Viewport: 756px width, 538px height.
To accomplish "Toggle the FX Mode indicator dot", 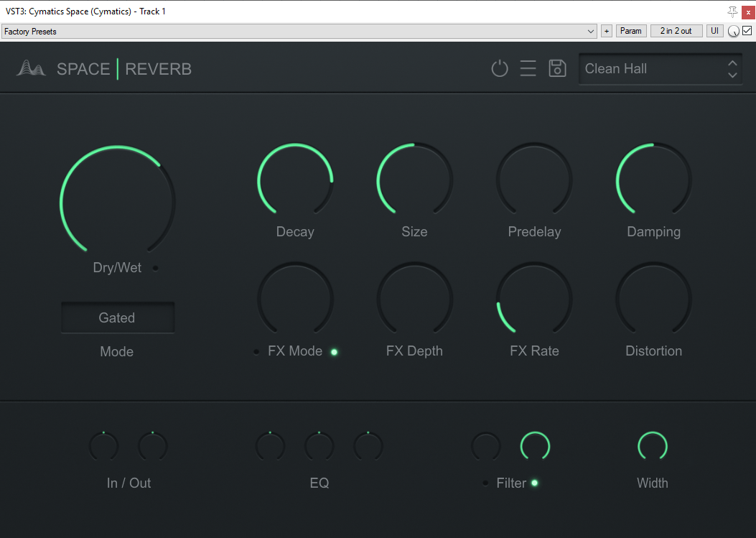I will point(334,351).
